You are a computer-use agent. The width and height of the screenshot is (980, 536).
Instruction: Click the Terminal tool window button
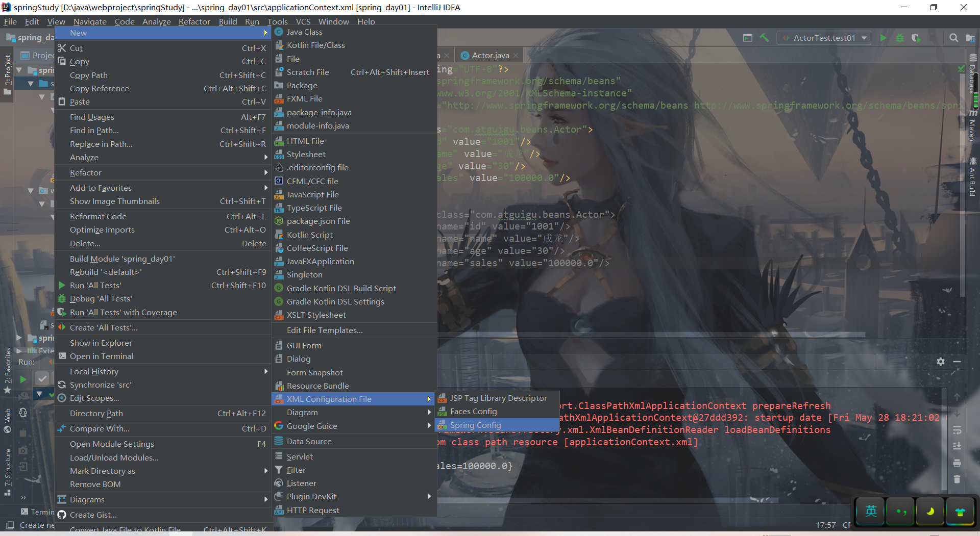pyautogui.click(x=38, y=512)
